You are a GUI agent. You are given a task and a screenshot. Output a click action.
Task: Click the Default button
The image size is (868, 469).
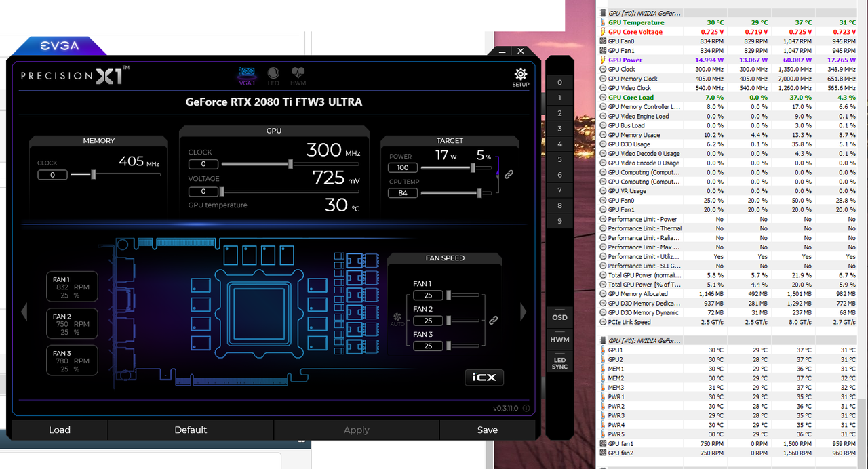(x=191, y=430)
